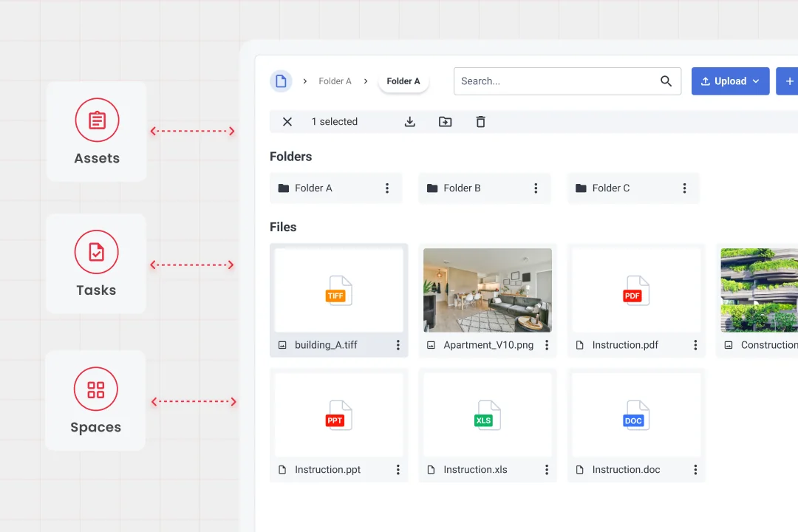Screen dimensions: 798x532
Task: Click the search magnifier icon
Action: (666, 81)
